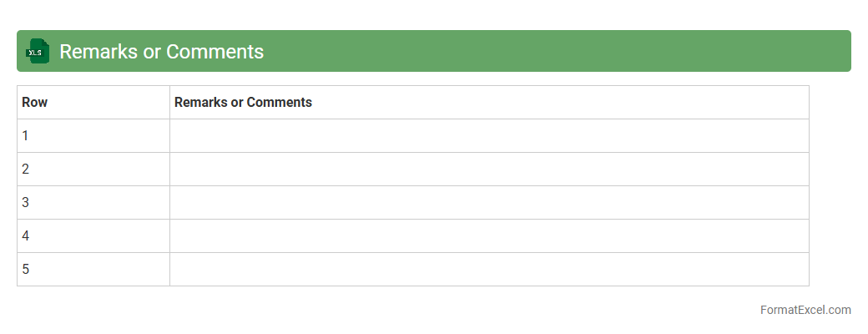Select the row number 1 cell
The width and height of the screenshot is (868, 334).
93,136
